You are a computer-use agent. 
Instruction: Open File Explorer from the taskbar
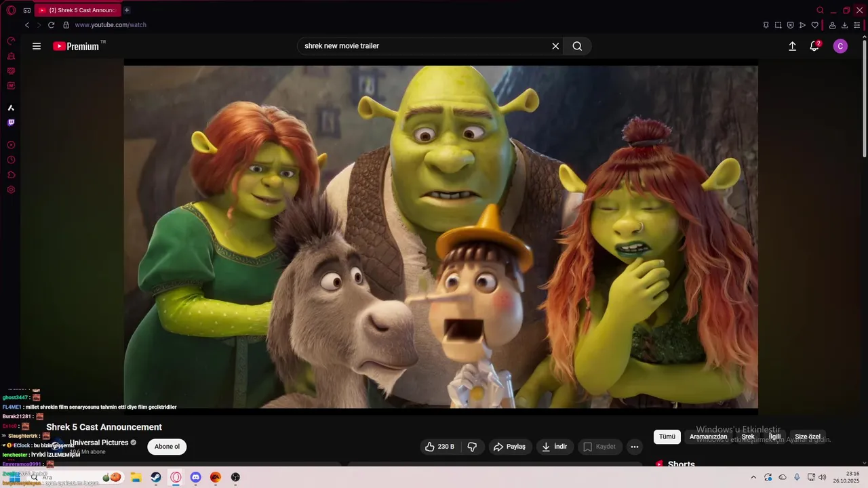[x=136, y=477]
